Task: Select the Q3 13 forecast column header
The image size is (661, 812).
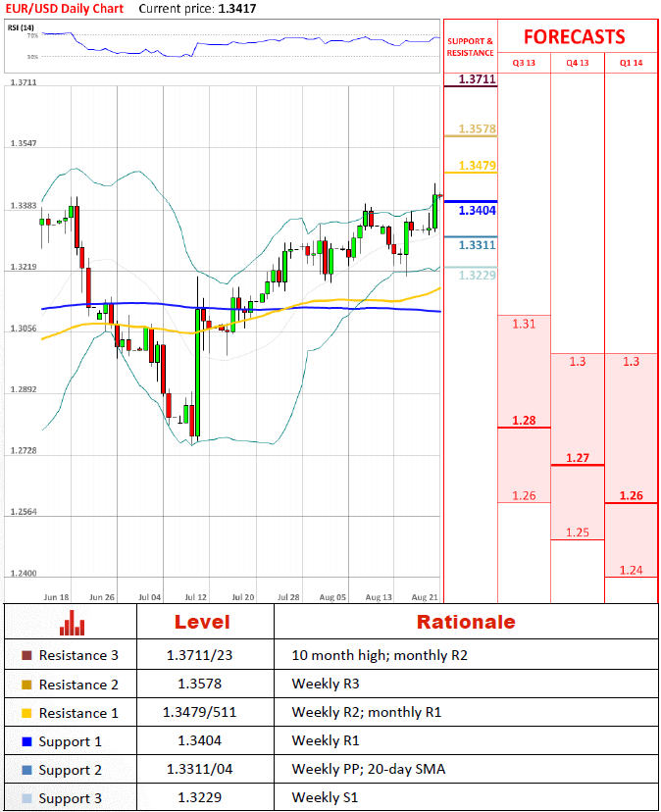Action: coord(524,63)
